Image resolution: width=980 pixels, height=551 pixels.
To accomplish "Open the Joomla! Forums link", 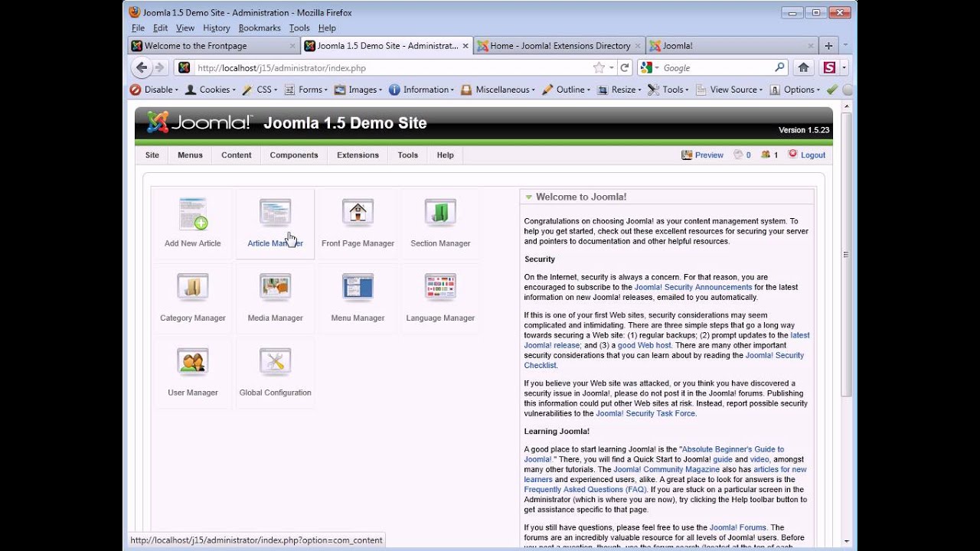I will click(737, 527).
